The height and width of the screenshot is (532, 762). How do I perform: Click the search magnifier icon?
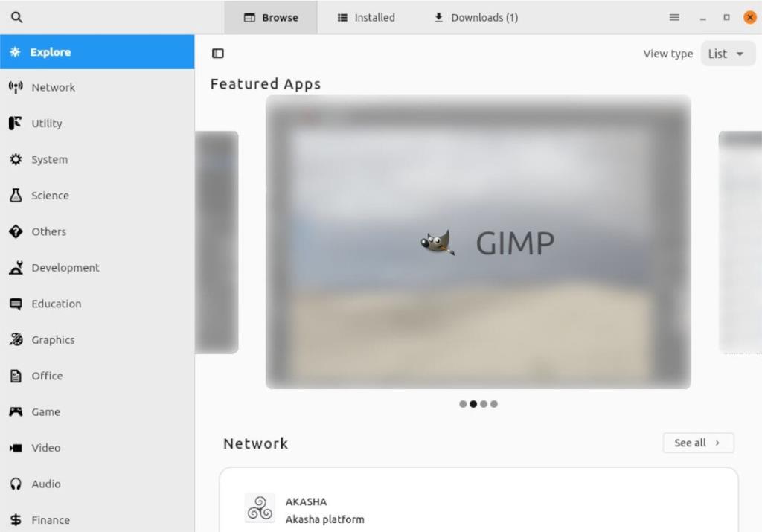(x=16, y=16)
